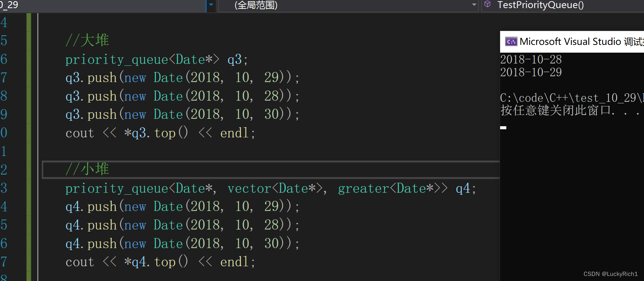
Task: Click the q3.push line with date 28
Action: pos(182,96)
